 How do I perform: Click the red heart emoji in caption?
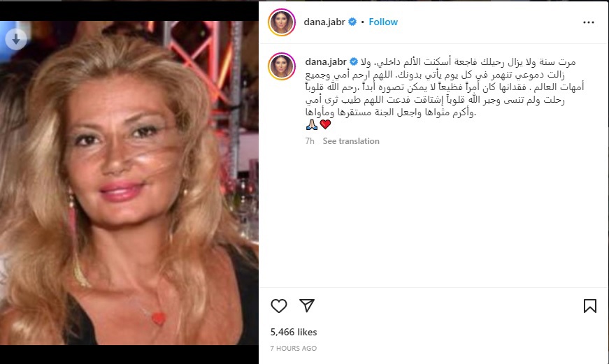(325, 124)
